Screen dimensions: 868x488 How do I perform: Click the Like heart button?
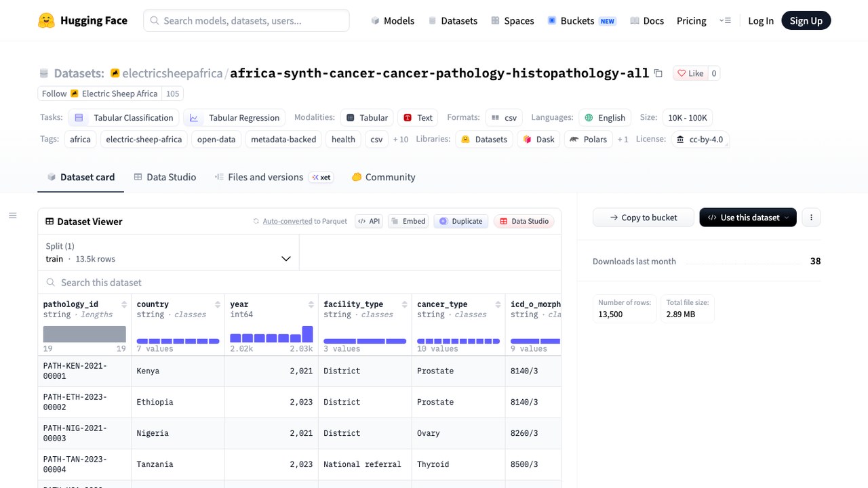pyautogui.click(x=690, y=73)
